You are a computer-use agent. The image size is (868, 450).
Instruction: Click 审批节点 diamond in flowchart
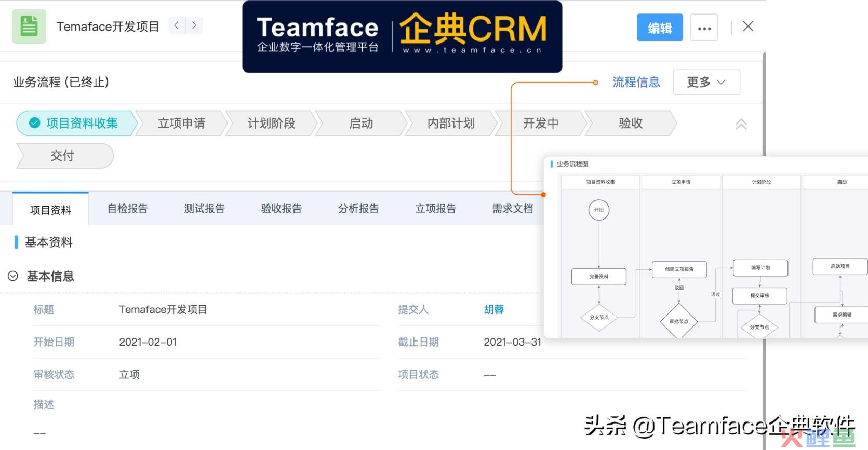click(679, 321)
